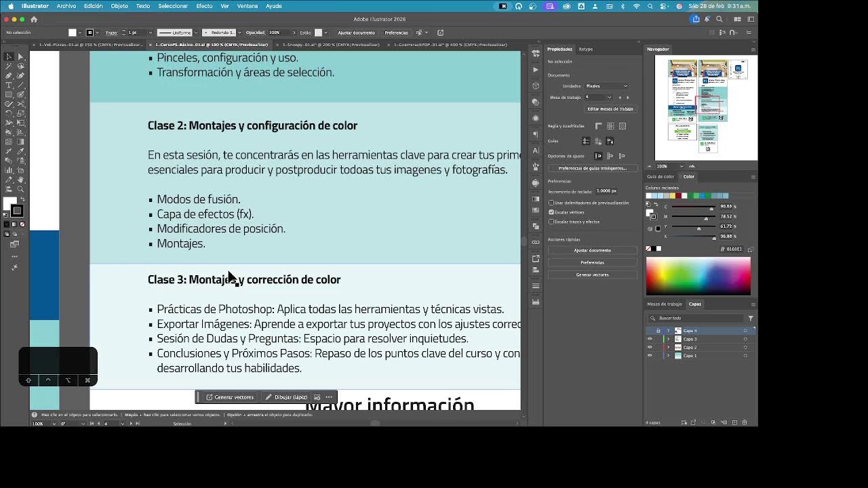Image resolution: width=868 pixels, height=488 pixels.
Task: Click the show grid icon in Properties
Action: point(610,126)
